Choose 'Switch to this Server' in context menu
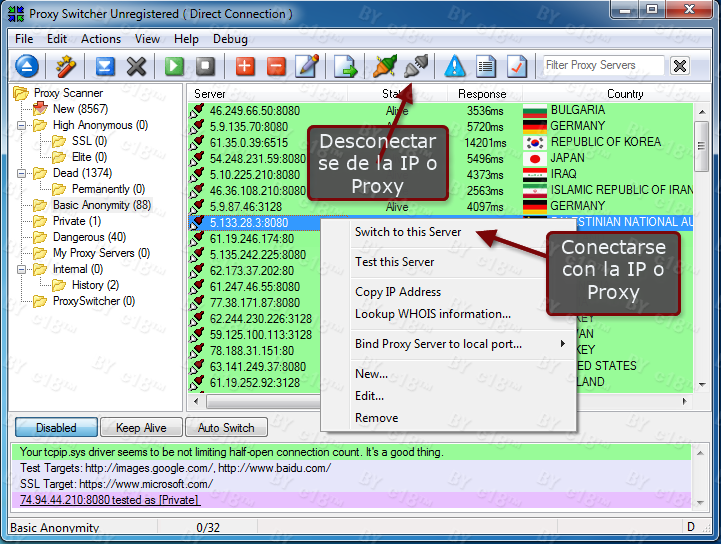This screenshot has height=544, width=721. pos(408,232)
